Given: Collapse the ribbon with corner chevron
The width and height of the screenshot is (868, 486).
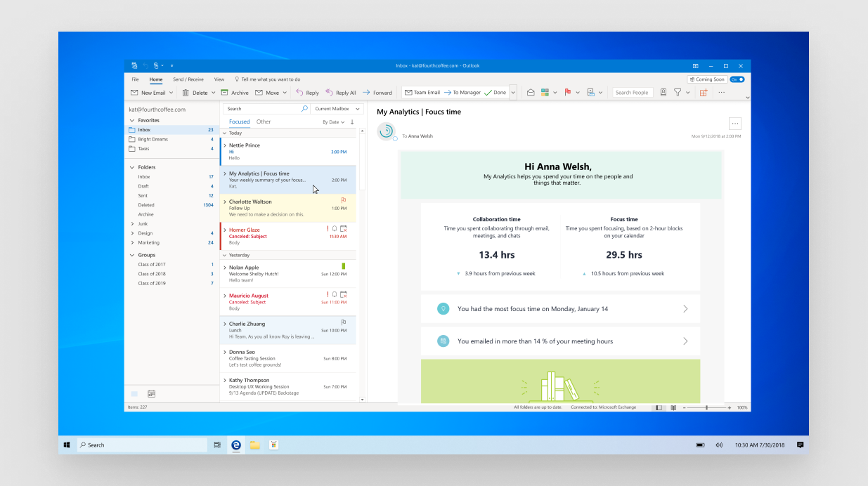Looking at the screenshot, I should click(747, 98).
